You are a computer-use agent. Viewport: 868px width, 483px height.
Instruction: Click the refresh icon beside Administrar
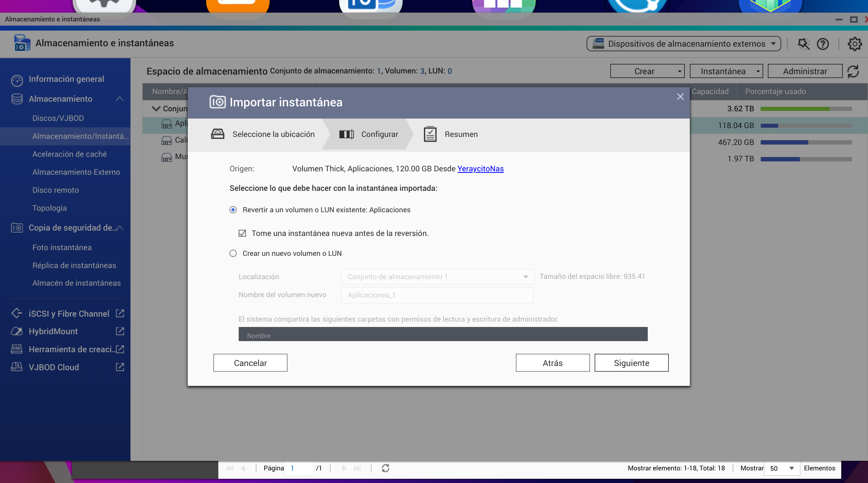pos(853,72)
